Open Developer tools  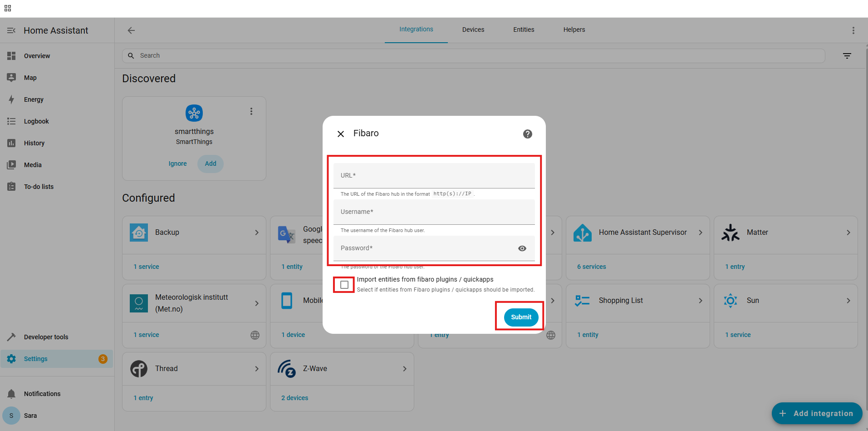[57, 337]
